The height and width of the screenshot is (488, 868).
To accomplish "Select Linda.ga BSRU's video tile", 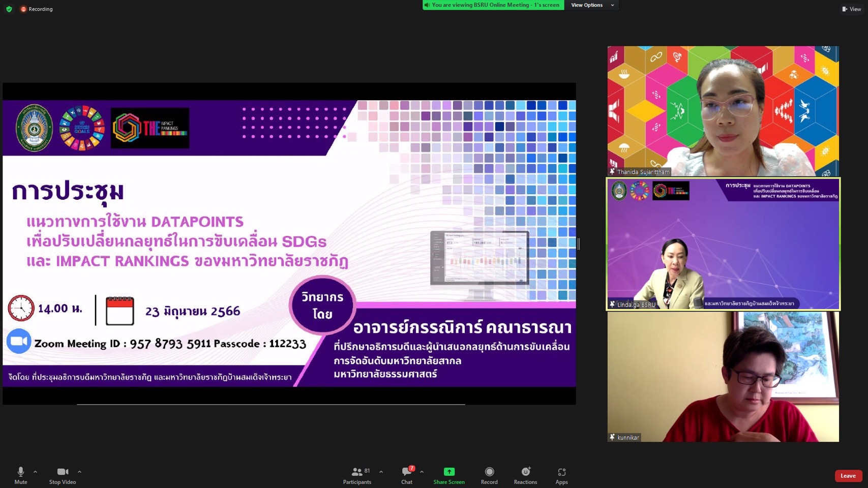I will pyautogui.click(x=723, y=244).
